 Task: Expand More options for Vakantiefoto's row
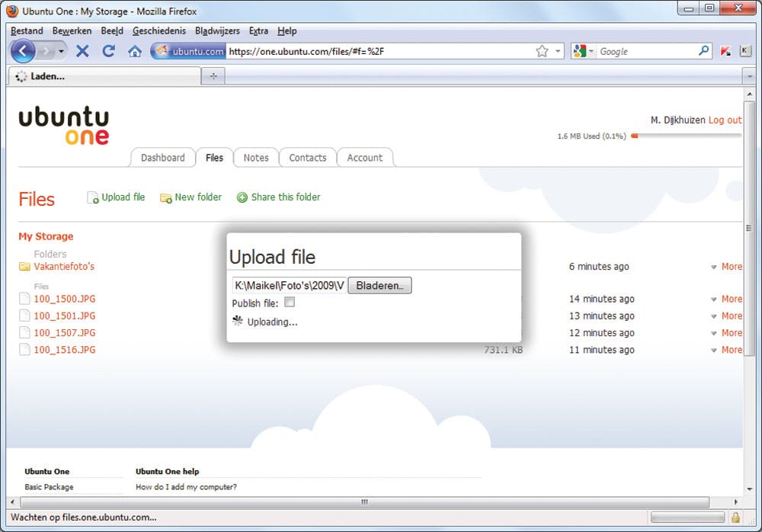tap(726, 267)
